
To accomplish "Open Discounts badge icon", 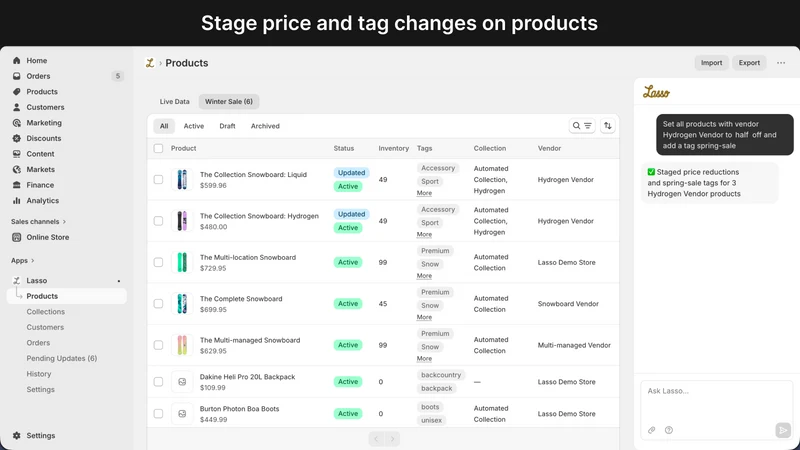I will pos(16,138).
